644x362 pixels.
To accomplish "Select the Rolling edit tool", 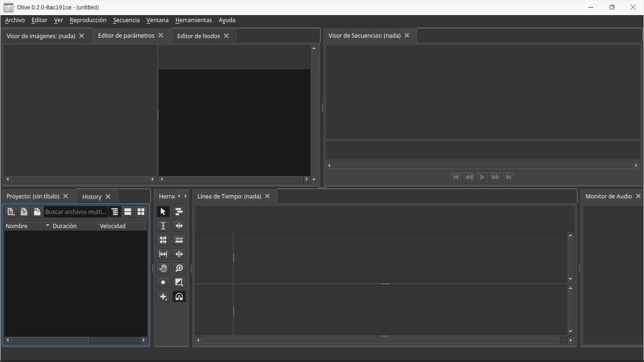I will click(x=163, y=240).
